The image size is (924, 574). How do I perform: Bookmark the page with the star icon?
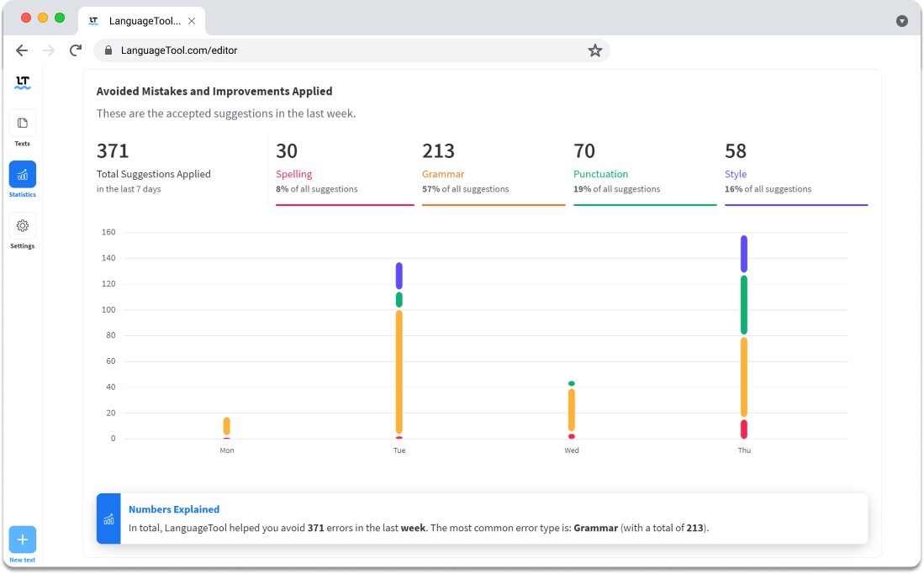594,50
